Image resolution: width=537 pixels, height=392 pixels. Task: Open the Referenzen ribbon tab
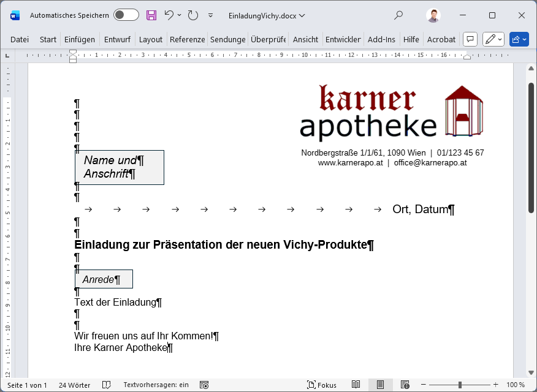[188, 40]
